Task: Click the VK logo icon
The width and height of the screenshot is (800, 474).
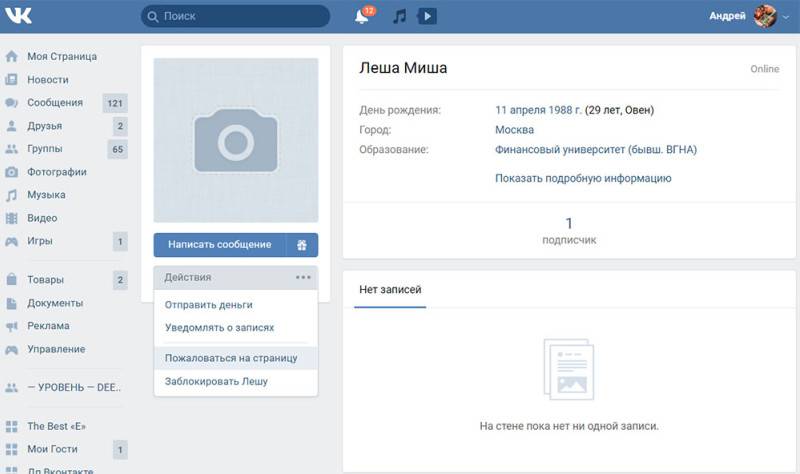Action: (18, 16)
